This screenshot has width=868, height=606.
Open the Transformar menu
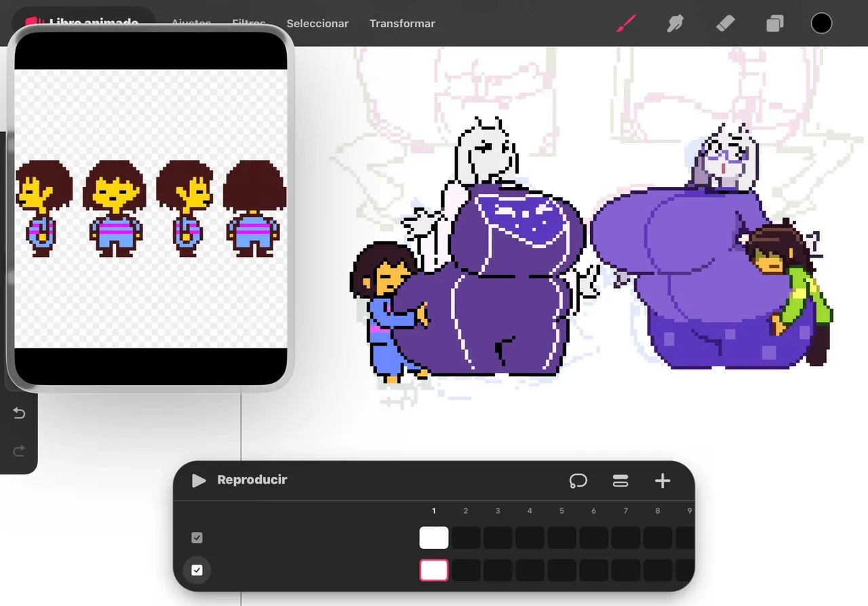click(x=402, y=24)
